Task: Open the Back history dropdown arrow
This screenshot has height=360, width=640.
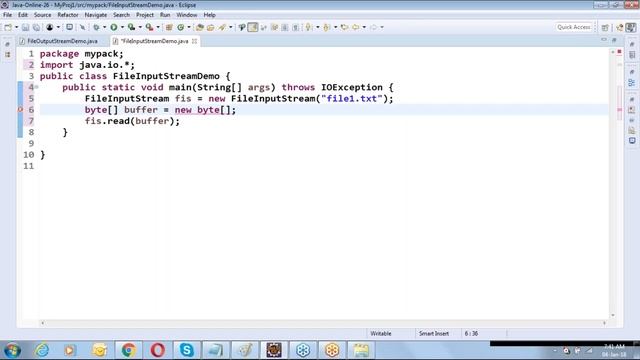Action: [x=364, y=27]
